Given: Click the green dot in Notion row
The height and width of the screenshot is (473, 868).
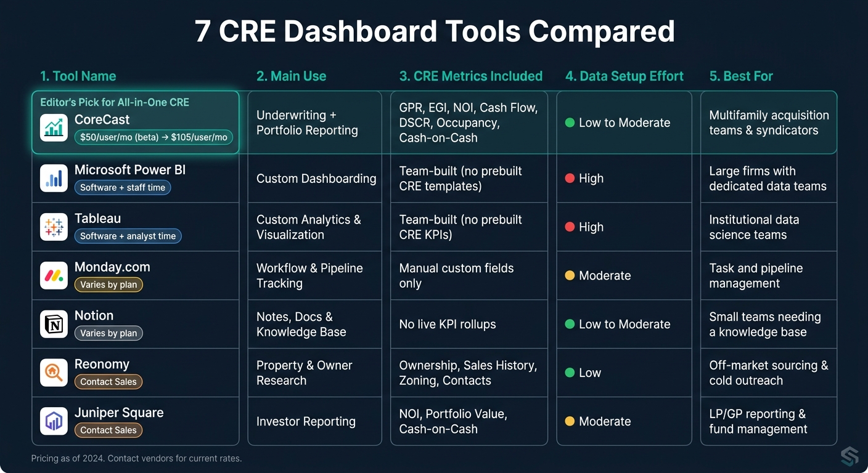Looking at the screenshot, I should [570, 325].
